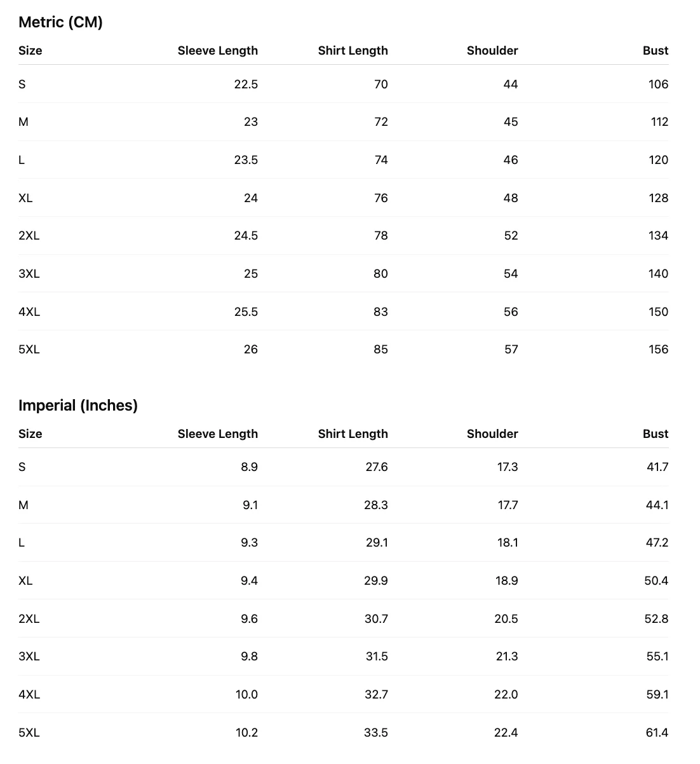Click the Size header in Imperial table
Screen dimensions: 700x764
30,434
